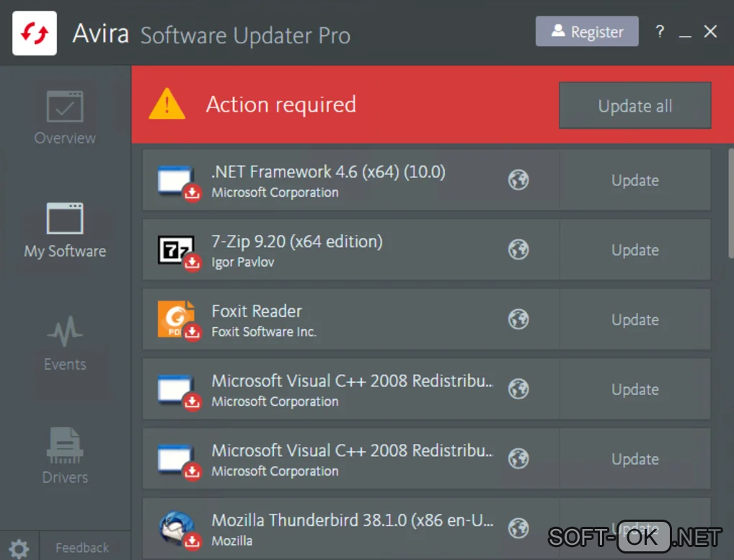
Task: Open the Feedback link
Action: click(82, 548)
